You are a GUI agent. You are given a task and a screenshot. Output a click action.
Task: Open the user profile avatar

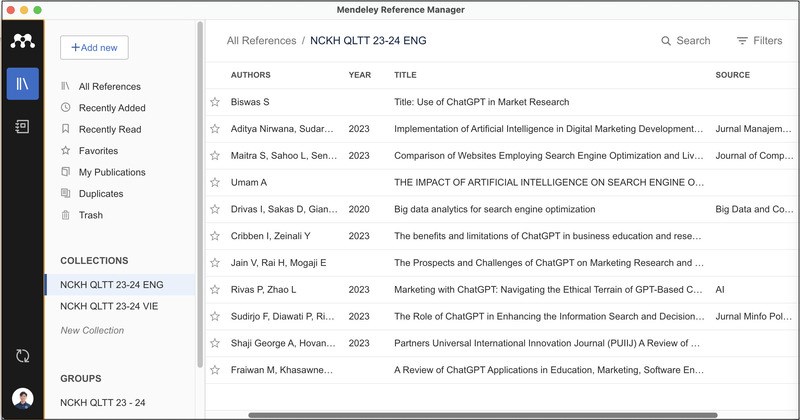tap(22, 399)
